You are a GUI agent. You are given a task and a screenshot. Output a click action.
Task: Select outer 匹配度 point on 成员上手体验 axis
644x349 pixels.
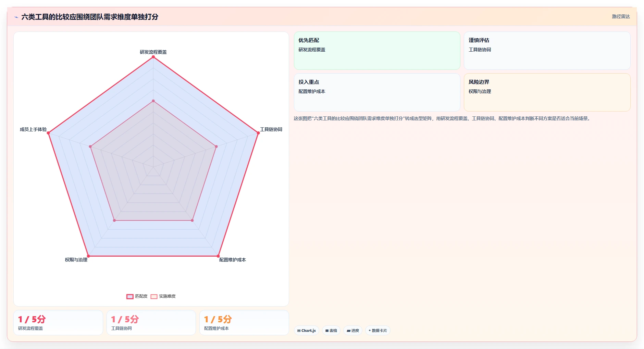[48, 133]
